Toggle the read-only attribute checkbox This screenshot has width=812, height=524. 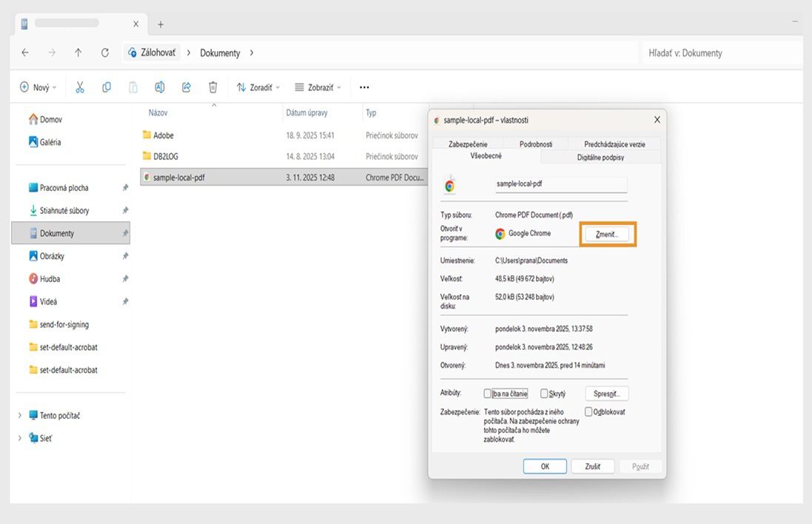pos(487,394)
